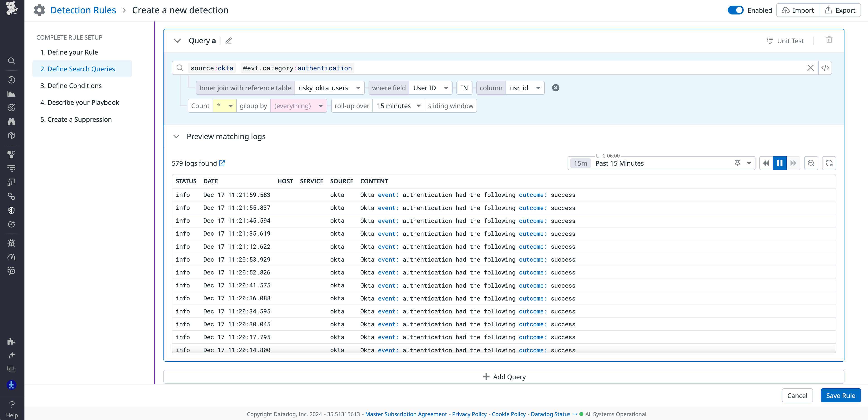Screen dimensions: 868x420
Task: Select the 3. Define Conditions step
Action: [x=71, y=86]
